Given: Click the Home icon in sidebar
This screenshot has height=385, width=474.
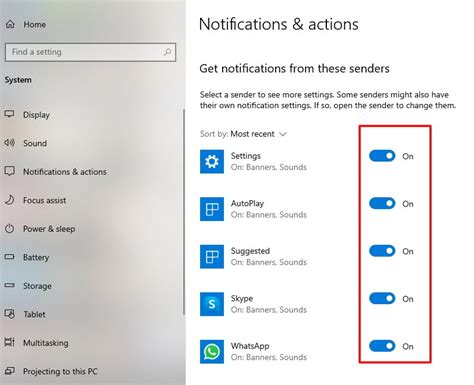Looking at the screenshot, I should coord(10,24).
